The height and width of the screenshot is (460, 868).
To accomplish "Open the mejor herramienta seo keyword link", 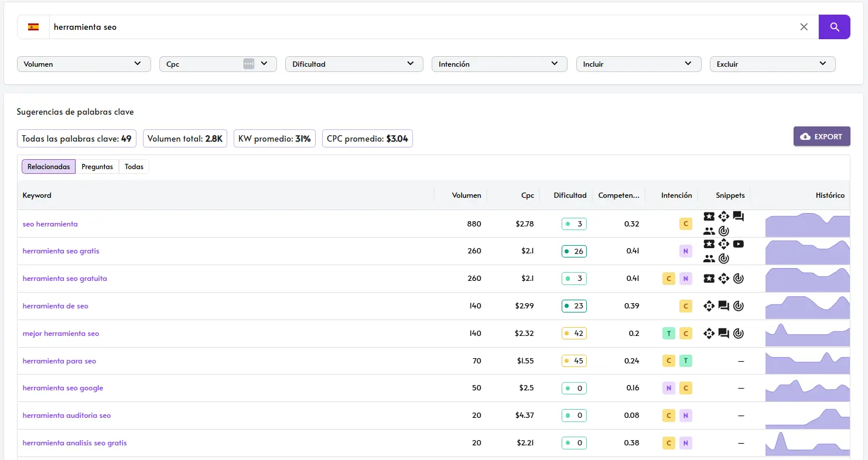I will point(61,334).
